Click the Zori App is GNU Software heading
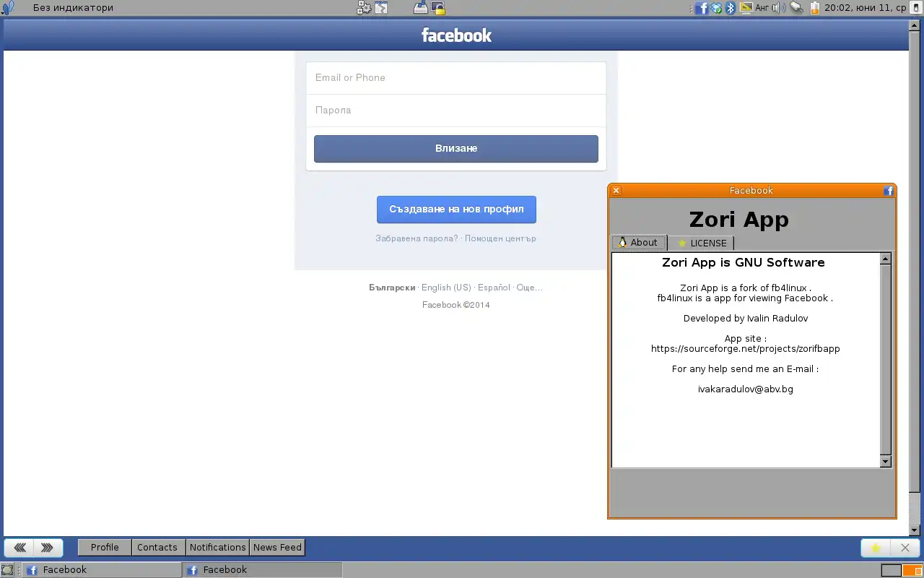The image size is (924, 578). pyautogui.click(x=744, y=263)
